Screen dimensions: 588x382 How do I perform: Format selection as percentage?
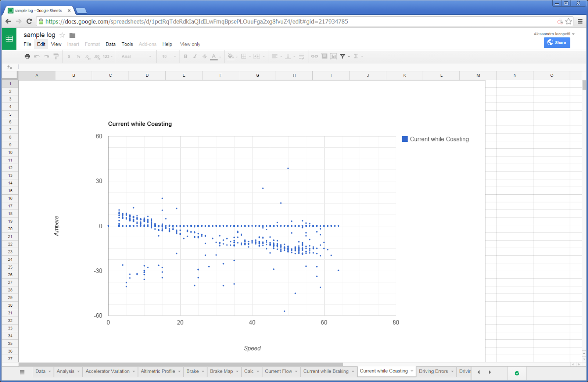tap(78, 56)
